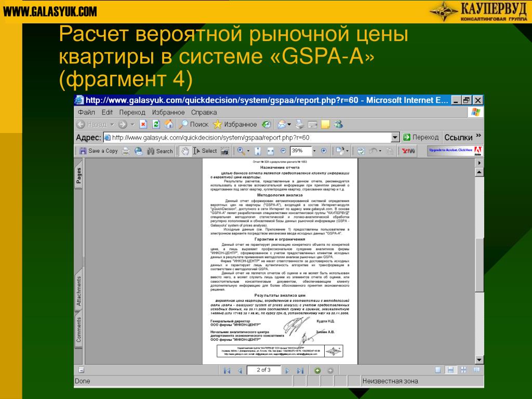Click the Forward arrow button
The image size is (532, 399).
point(123,125)
